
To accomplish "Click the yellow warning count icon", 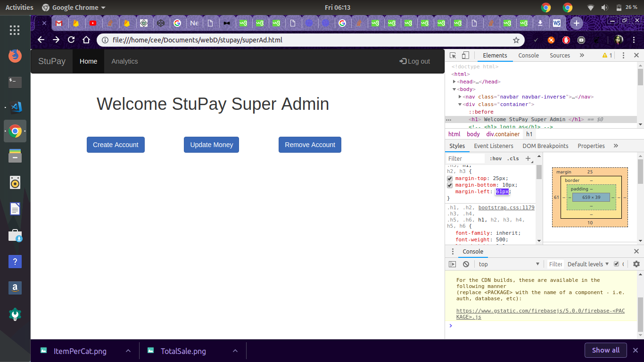I will tap(607, 55).
